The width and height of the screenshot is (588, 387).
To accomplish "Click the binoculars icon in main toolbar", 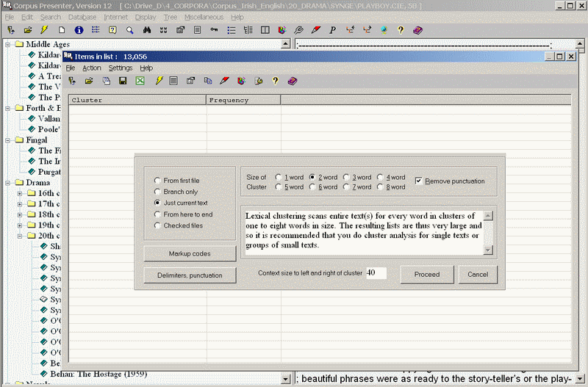I will (146, 30).
